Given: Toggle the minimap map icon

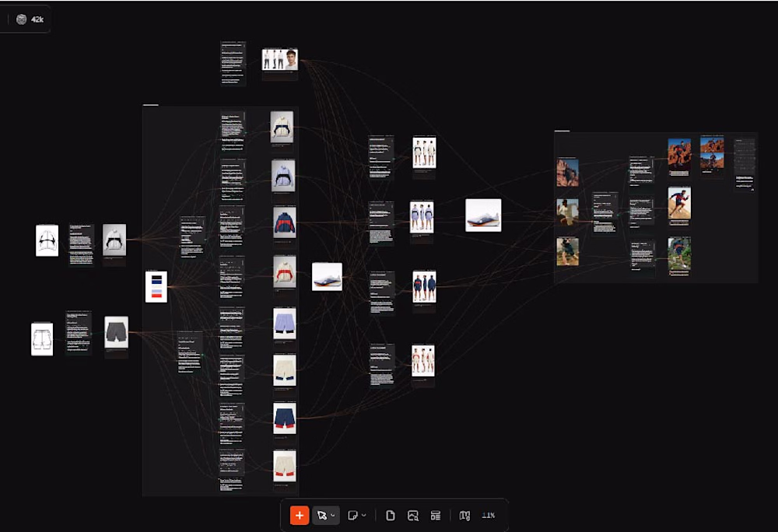Looking at the screenshot, I should pos(464,516).
